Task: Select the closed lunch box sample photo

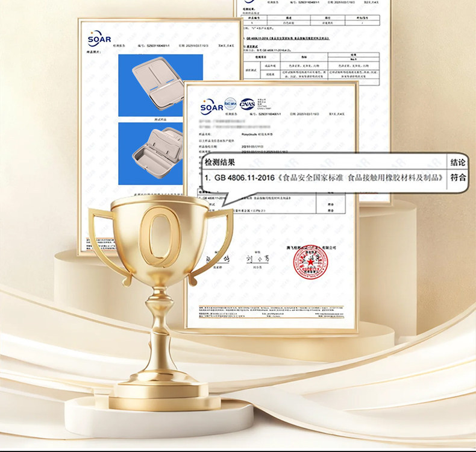Action: pos(160,86)
